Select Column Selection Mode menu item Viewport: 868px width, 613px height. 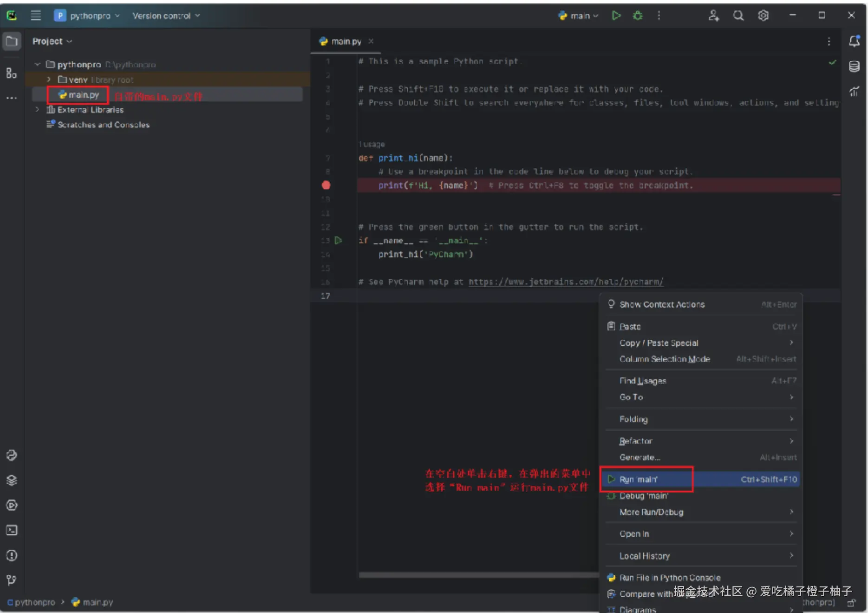click(x=701, y=359)
